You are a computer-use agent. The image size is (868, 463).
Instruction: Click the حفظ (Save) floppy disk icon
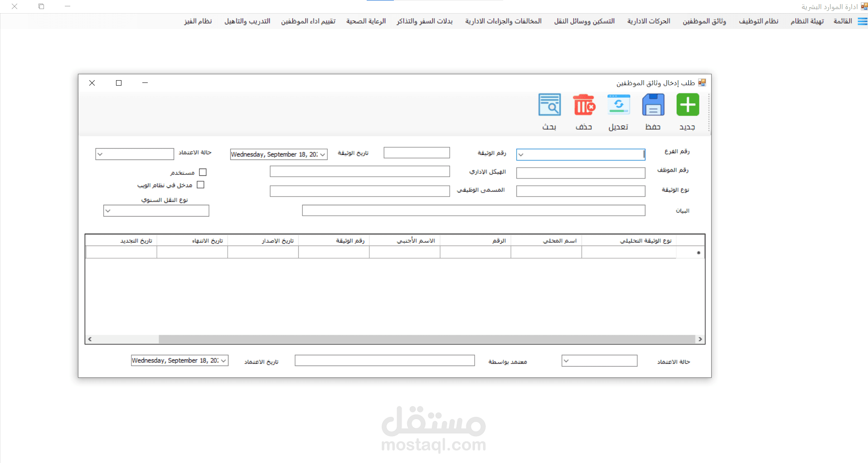(653, 105)
